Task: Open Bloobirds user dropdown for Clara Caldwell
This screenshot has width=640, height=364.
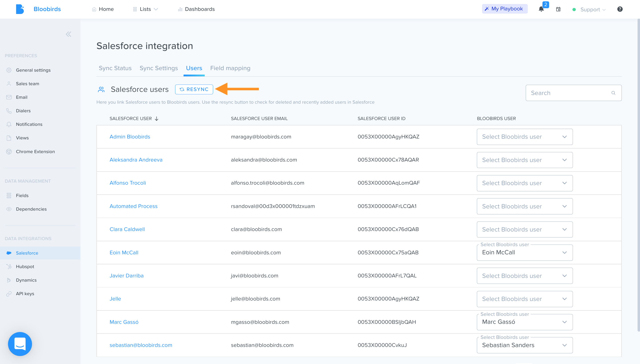Action: pos(525,229)
